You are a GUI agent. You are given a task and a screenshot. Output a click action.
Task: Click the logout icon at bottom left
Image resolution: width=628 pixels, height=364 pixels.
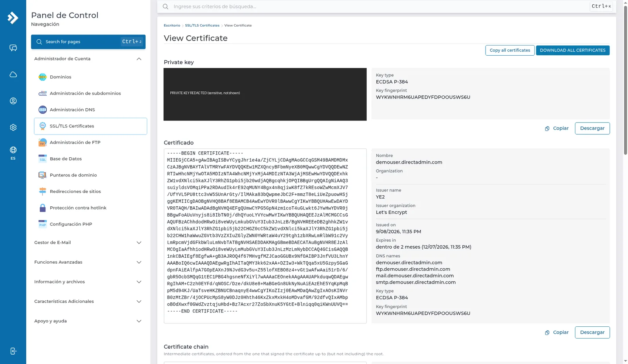click(x=13, y=351)
